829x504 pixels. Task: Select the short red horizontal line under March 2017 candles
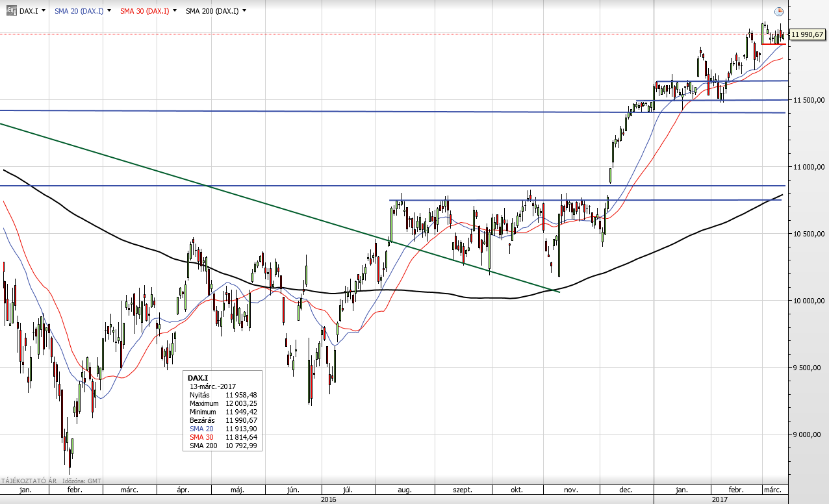click(773, 44)
